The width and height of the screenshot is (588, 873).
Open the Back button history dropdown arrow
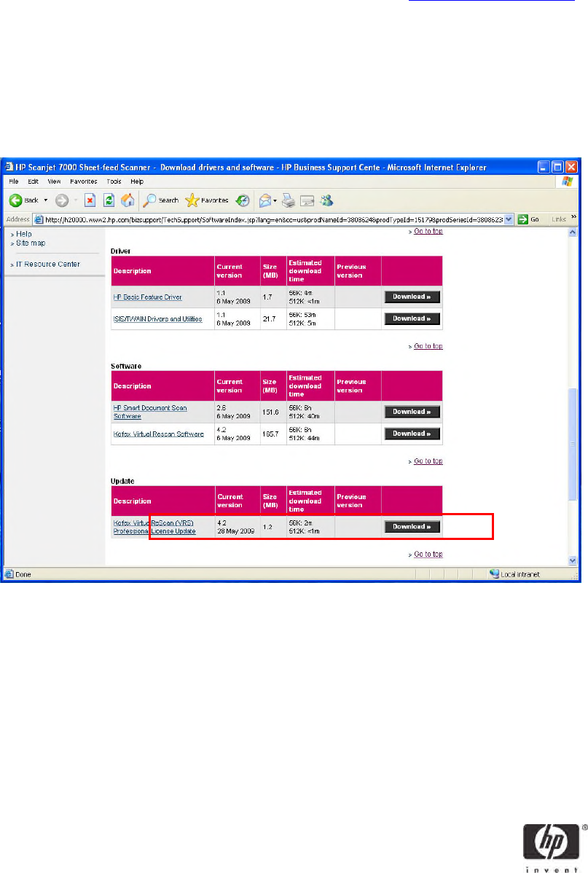pyautogui.click(x=46, y=200)
